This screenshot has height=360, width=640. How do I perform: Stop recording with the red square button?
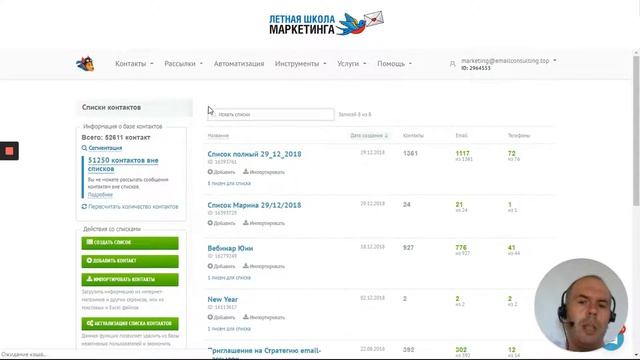(9, 151)
